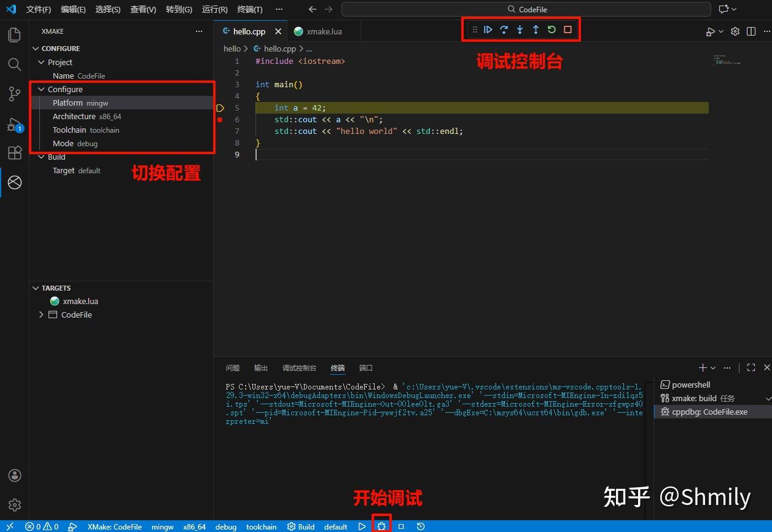Click Restart in the debug toolbar
772x532 pixels.
(x=551, y=29)
